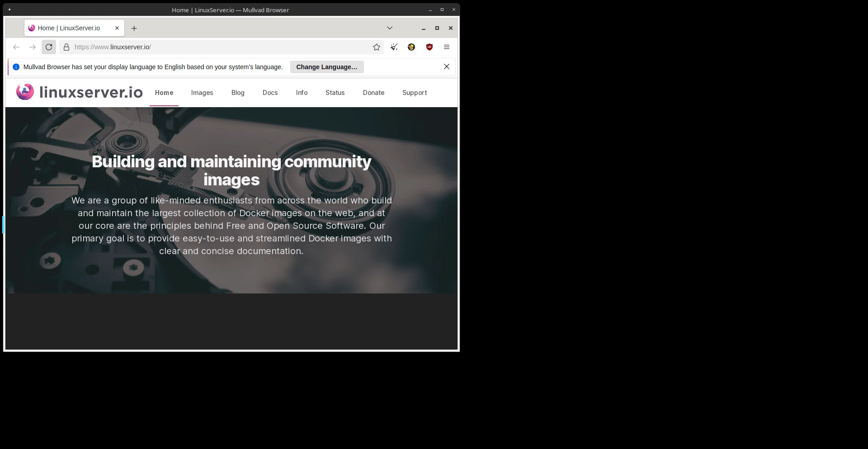This screenshot has width=868, height=449.
Task: Click the Change Language button
Action: pyautogui.click(x=326, y=67)
